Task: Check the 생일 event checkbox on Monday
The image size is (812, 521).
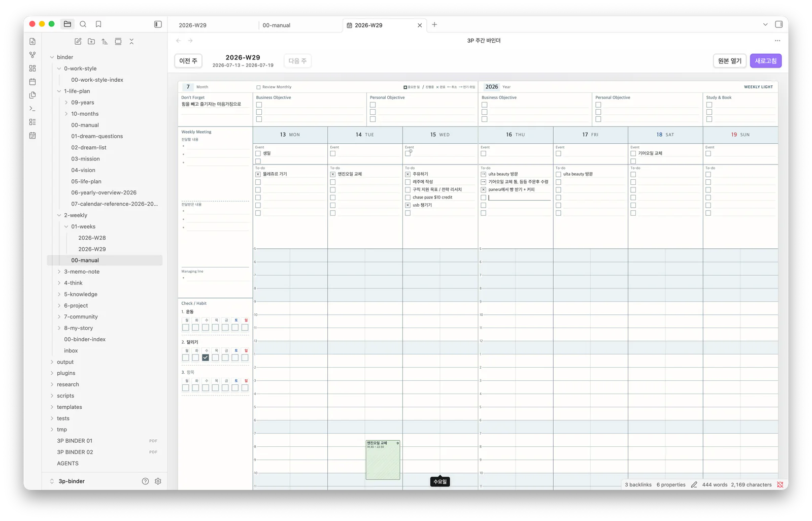Action: click(x=258, y=153)
